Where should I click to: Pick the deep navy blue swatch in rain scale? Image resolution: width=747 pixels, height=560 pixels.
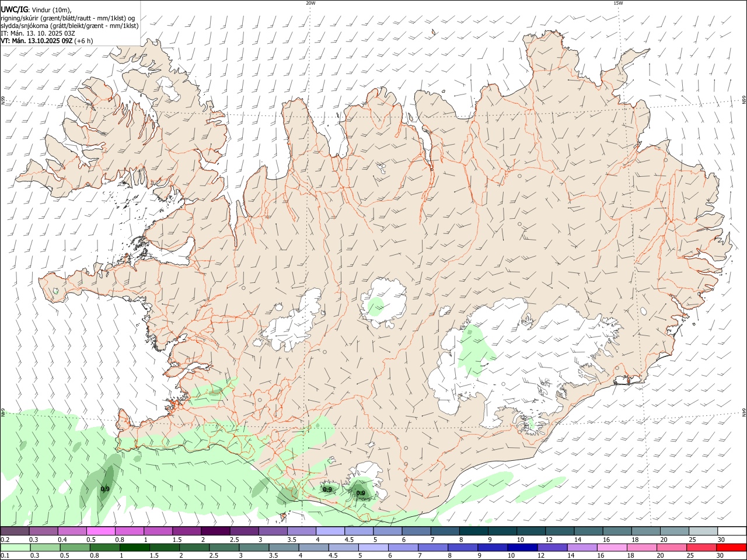(522, 548)
